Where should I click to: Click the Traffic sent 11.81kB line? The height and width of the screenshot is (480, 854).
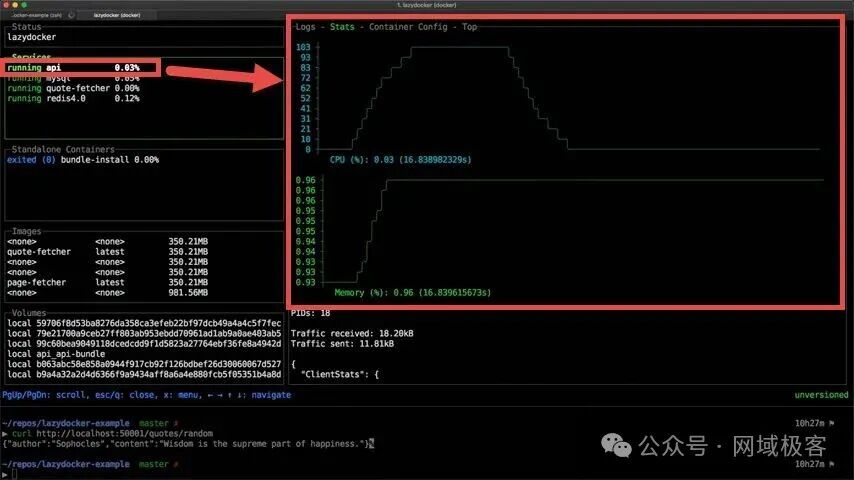click(x=342, y=344)
